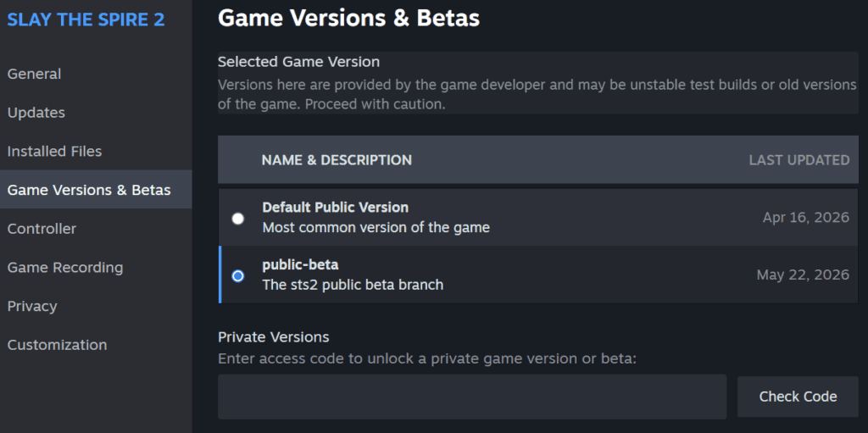The height and width of the screenshot is (433, 868).
Task: Open the Game Recording section
Action: point(64,268)
